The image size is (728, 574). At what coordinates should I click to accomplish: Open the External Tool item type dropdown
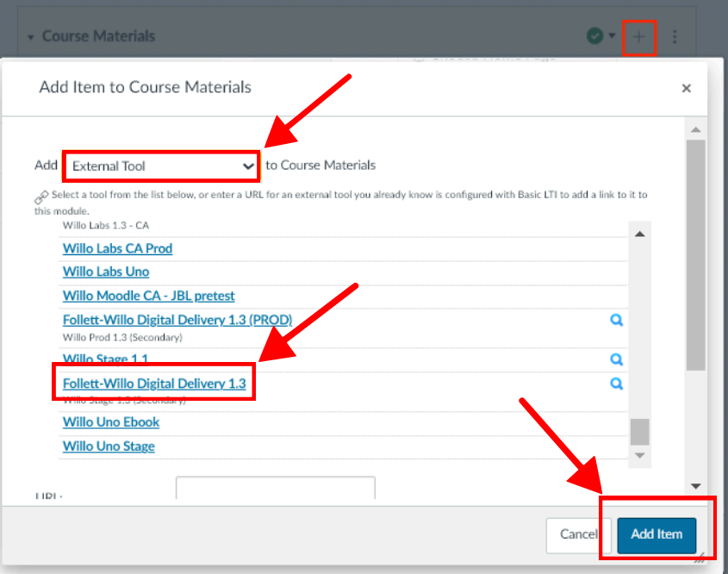161,165
